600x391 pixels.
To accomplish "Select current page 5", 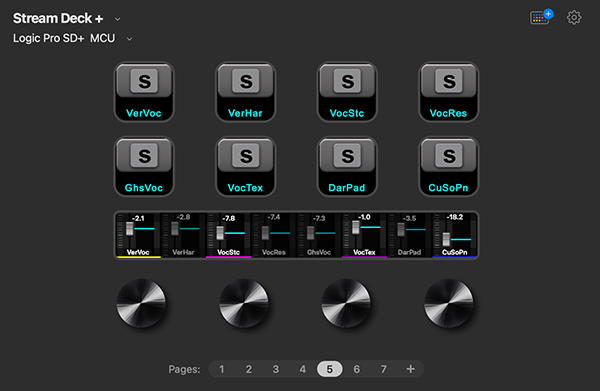I will pyautogui.click(x=329, y=369).
